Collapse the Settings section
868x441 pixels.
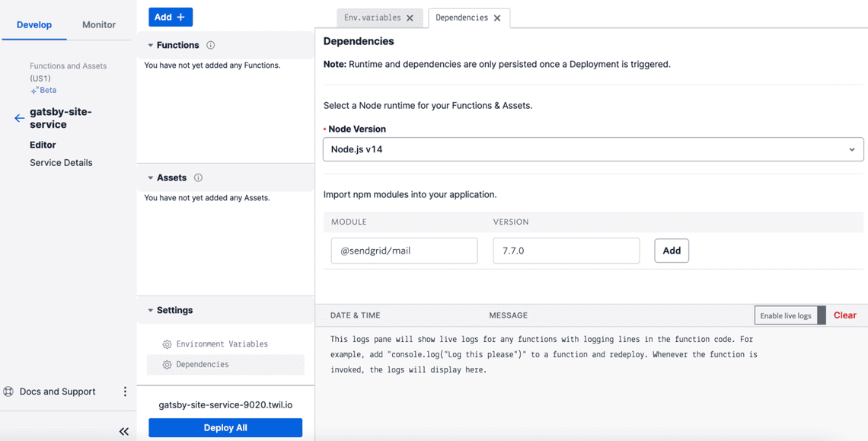[x=151, y=310]
